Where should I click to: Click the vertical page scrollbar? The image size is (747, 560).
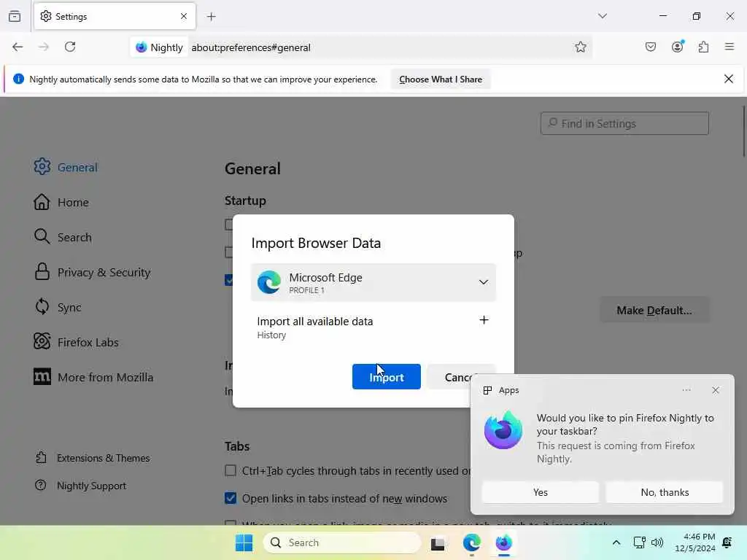(x=743, y=131)
